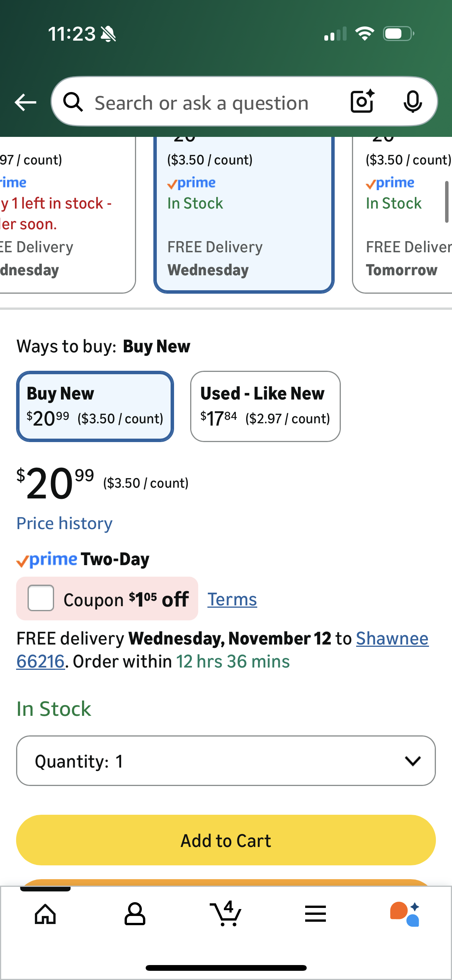Tap the camera lens search icon

[x=362, y=102]
